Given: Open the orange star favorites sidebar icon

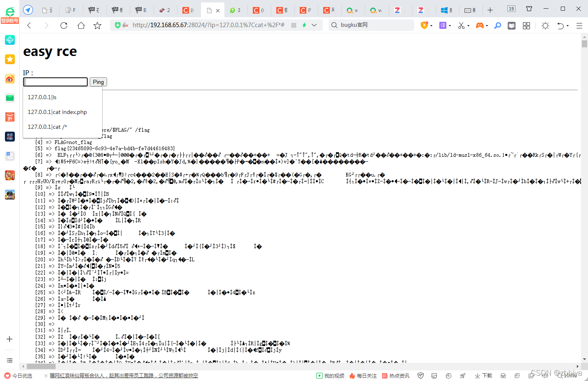Looking at the screenshot, I should point(10,59).
